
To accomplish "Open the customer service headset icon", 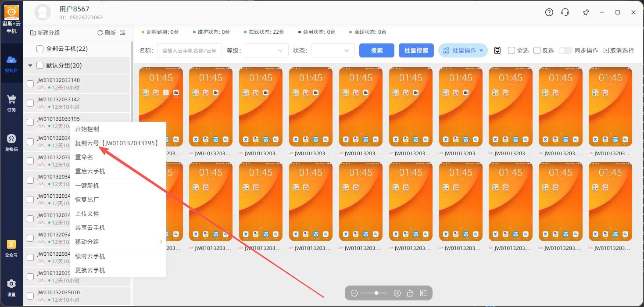I will click(x=565, y=12).
